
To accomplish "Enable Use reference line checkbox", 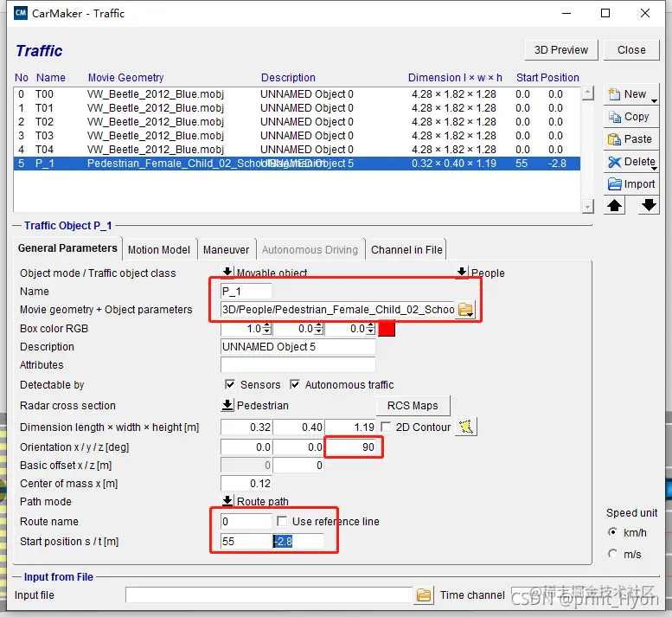I will [282, 521].
